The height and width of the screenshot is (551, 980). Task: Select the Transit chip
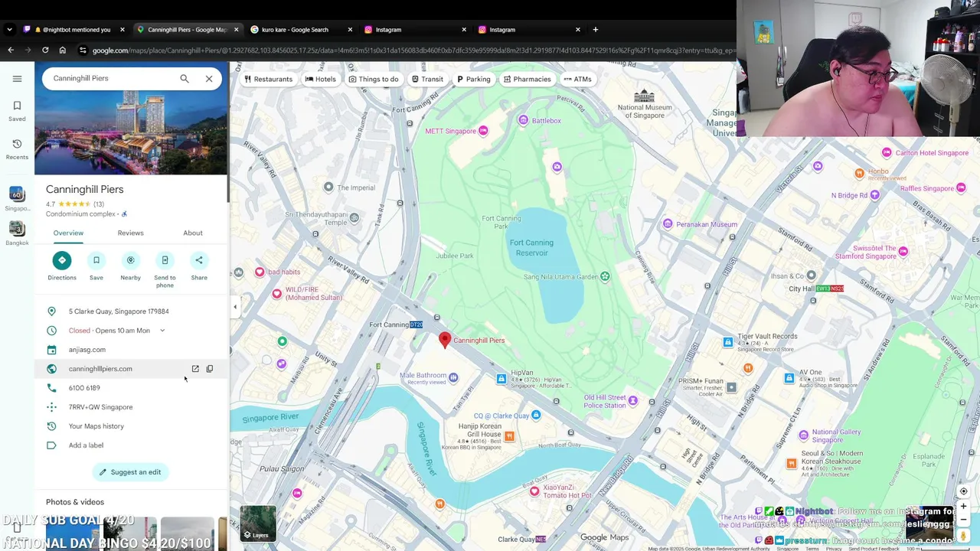pyautogui.click(x=427, y=79)
